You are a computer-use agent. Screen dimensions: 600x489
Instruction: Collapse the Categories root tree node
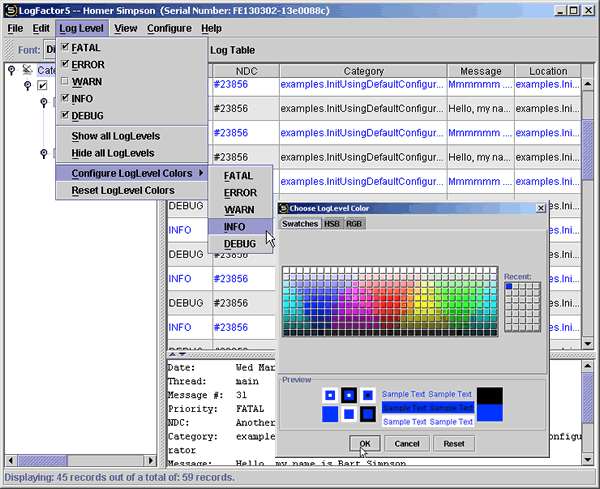(11, 70)
